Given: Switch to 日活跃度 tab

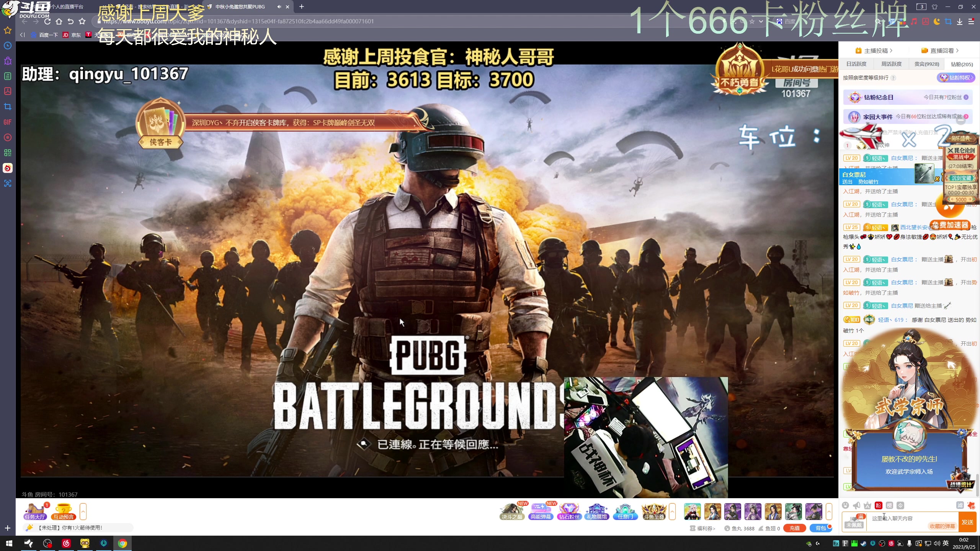Looking at the screenshot, I should (x=856, y=64).
